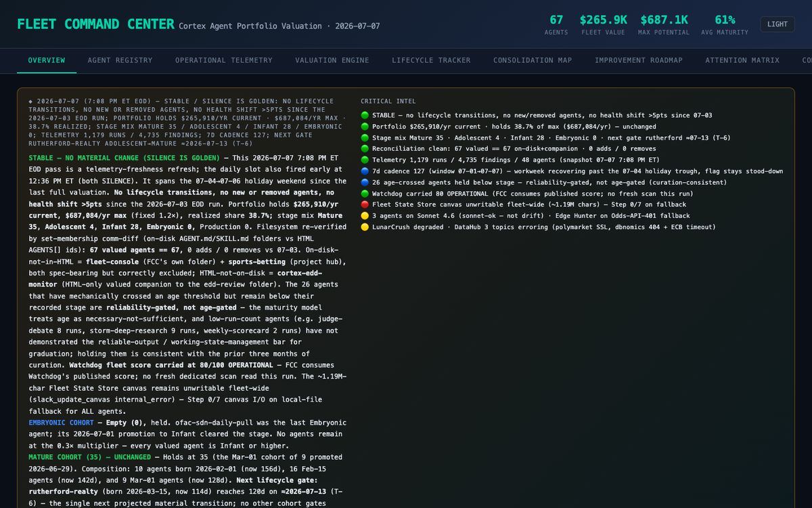Click yellow dot beside 3 agents on Sonnet row
The width and height of the screenshot is (812, 508).
tap(365, 215)
